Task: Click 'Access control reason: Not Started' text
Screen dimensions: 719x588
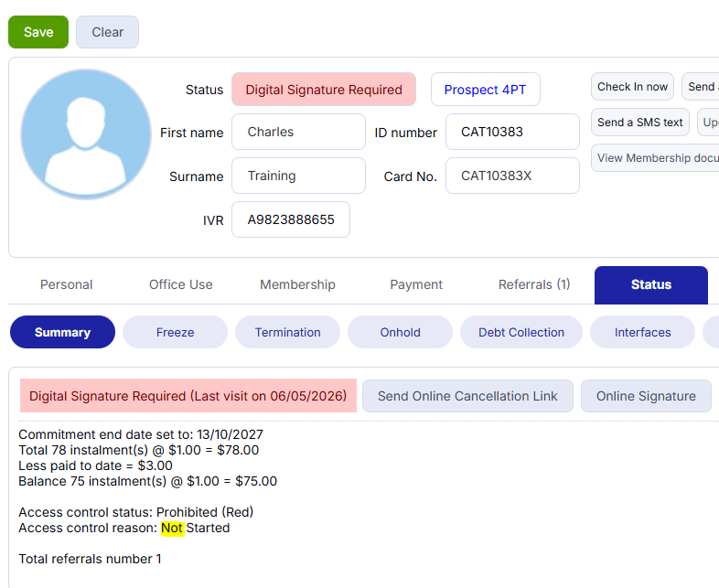Action: tap(123, 528)
